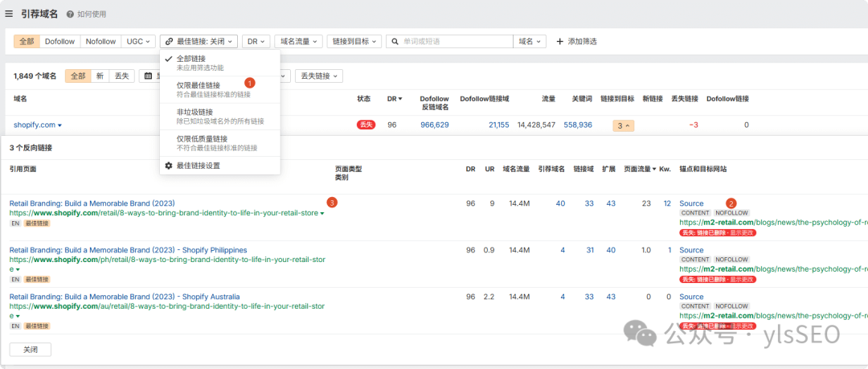Choose 全部链接 menu option

[x=219, y=63]
